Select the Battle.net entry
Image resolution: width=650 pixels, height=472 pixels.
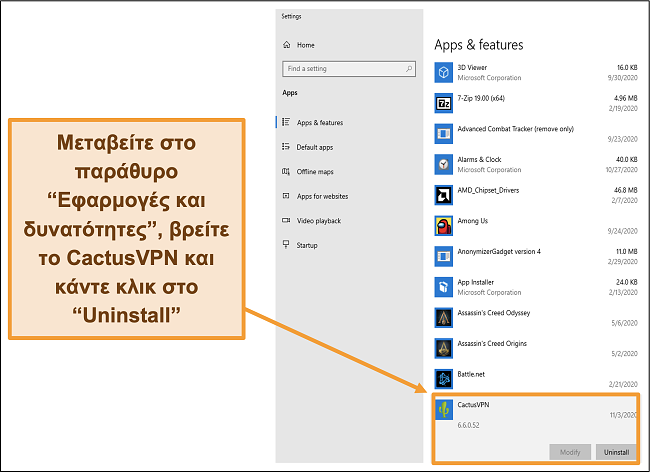tap(471, 374)
